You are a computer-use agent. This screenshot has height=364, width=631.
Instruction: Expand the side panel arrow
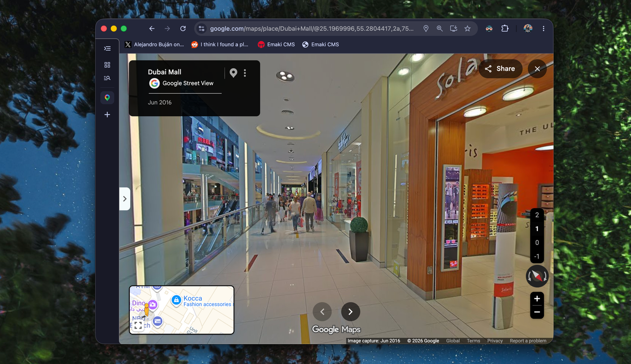[x=125, y=199]
